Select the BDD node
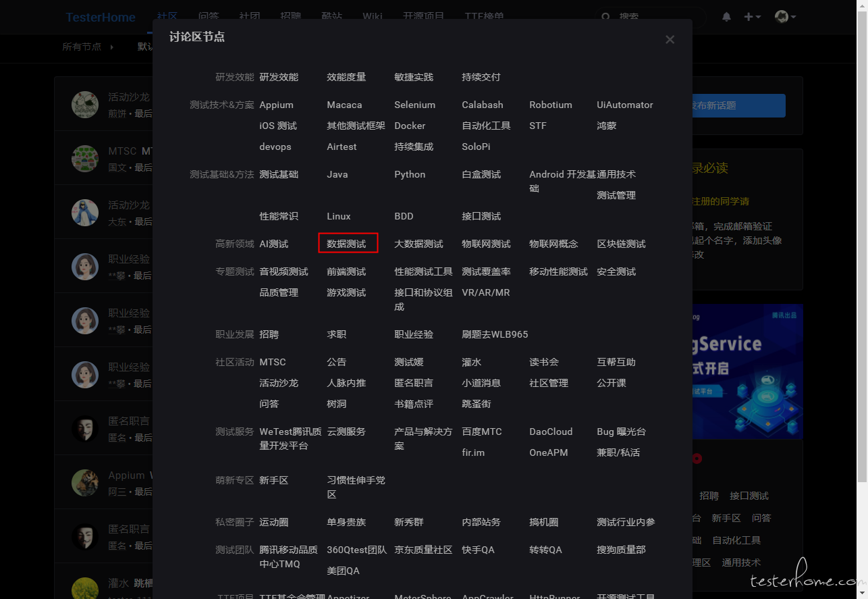Image resolution: width=868 pixels, height=599 pixels. [x=404, y=216]
